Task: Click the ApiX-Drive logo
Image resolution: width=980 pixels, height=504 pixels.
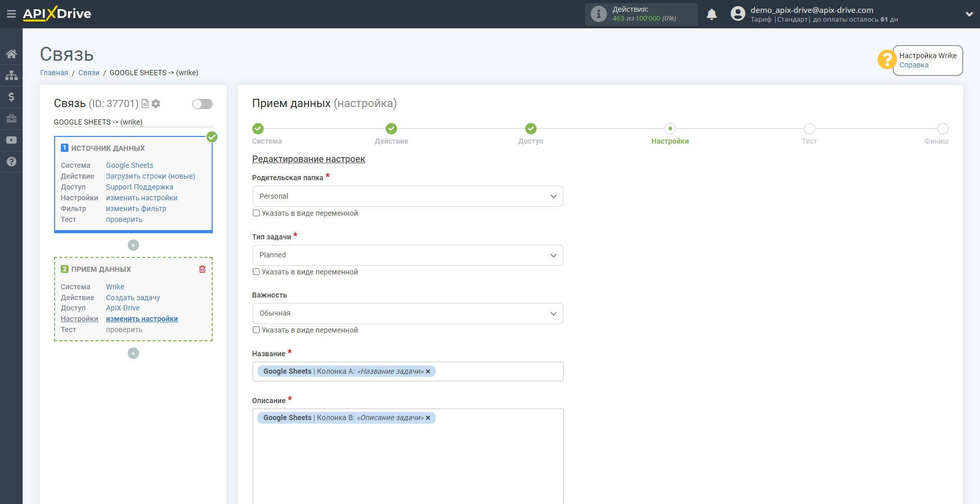Action: click(x=57, y=14)
